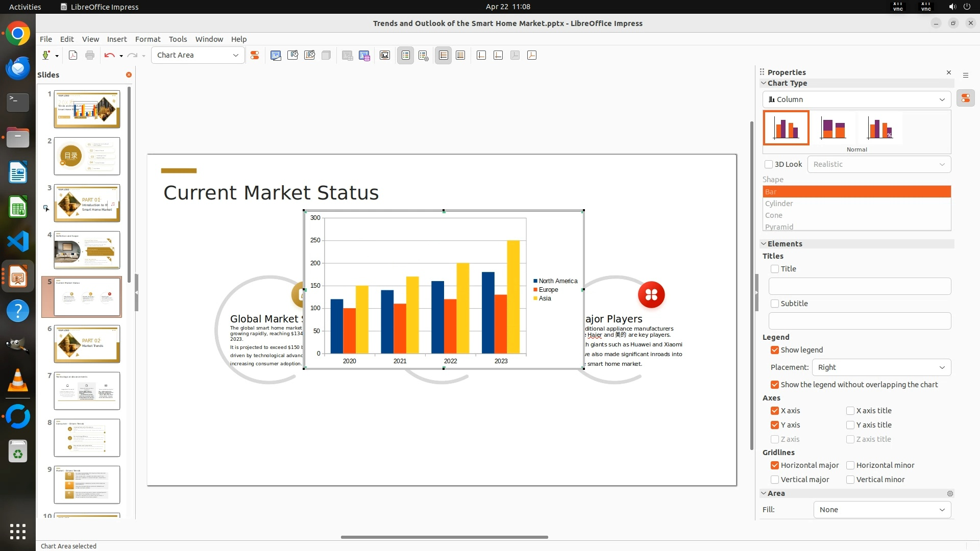Enable the Vertical major gridlines checkbox

(775, 480)
